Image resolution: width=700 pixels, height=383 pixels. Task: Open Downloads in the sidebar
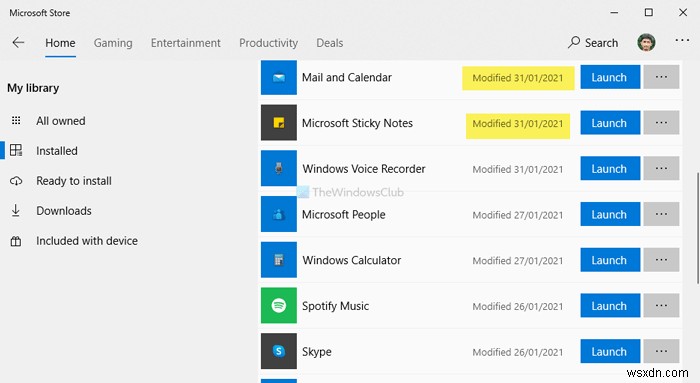(64, 211)
